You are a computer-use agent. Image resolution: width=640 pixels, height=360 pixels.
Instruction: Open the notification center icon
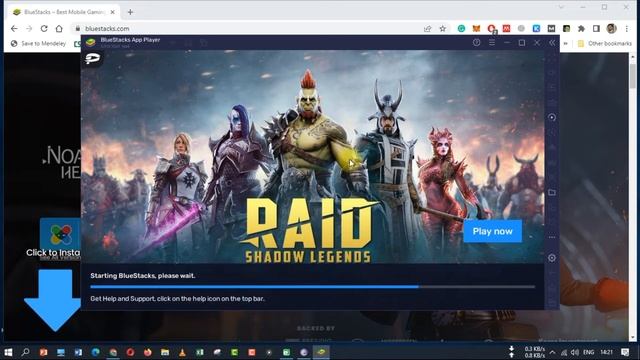[x=625, y=352]
